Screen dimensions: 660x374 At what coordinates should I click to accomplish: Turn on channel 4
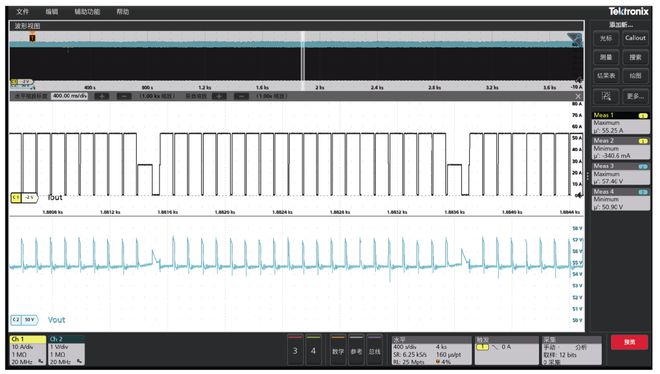pyautogui.click(x=313, y=350)
